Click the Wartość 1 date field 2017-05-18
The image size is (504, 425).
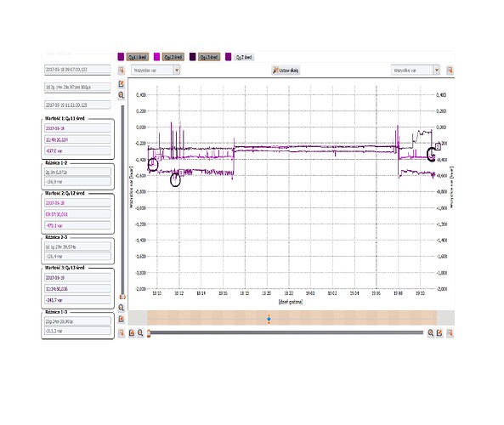77,128
